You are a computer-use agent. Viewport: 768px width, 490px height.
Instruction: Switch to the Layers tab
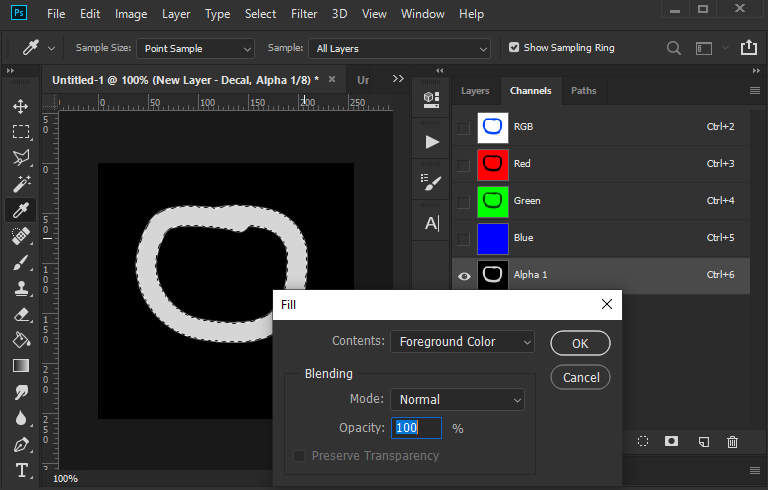[x=475, y=91]
